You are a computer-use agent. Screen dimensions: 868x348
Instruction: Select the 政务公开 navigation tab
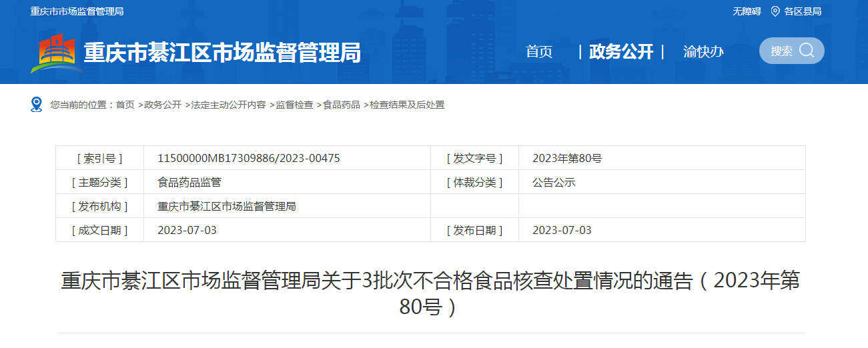tap(621, 52)
